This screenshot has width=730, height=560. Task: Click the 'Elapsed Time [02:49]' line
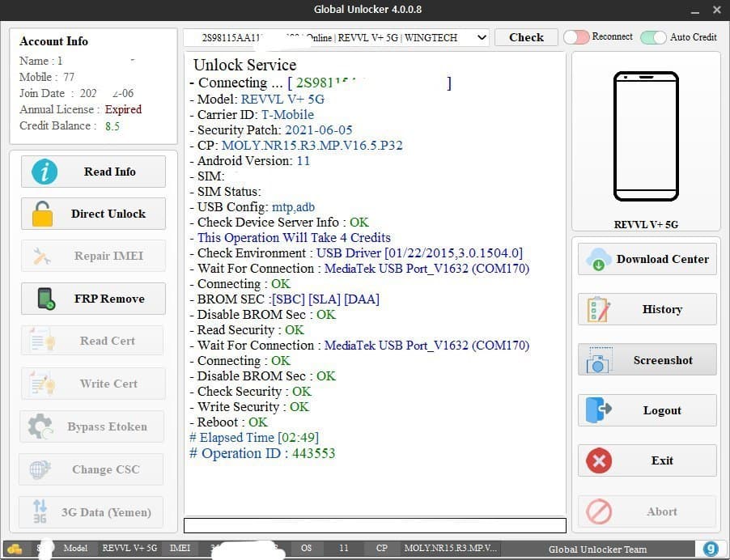[x=254, y=438]
